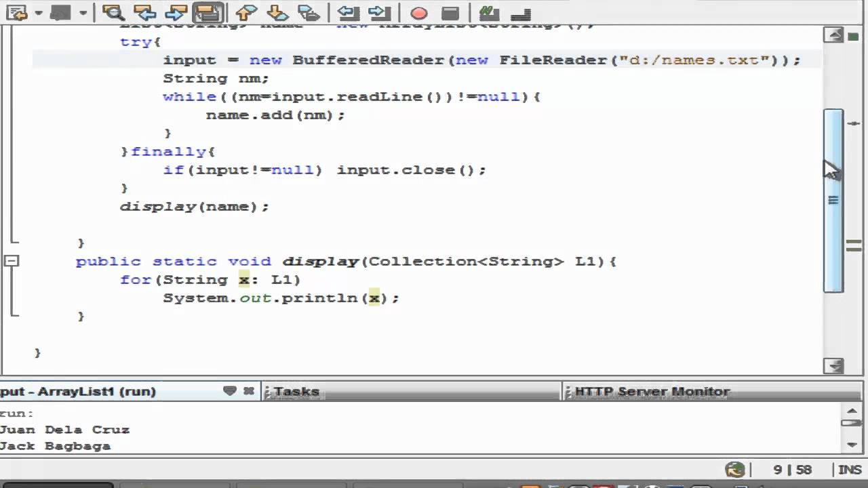
Task: Start macro recording with red circle
Action: click(418, 13)
